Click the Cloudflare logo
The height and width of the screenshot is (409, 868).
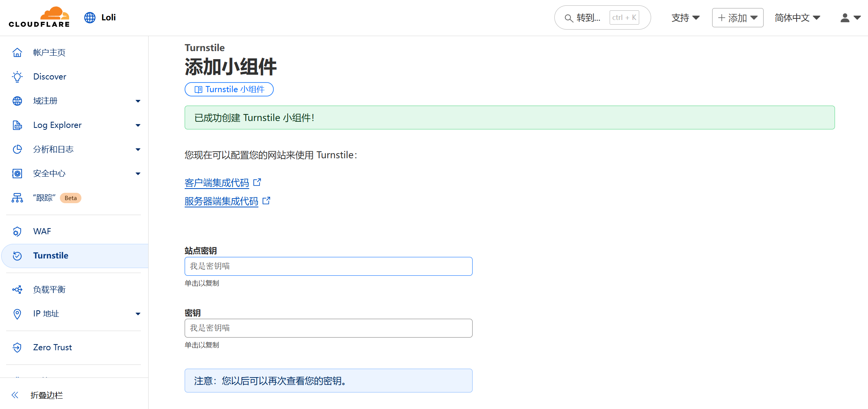[x=39, y=17]
